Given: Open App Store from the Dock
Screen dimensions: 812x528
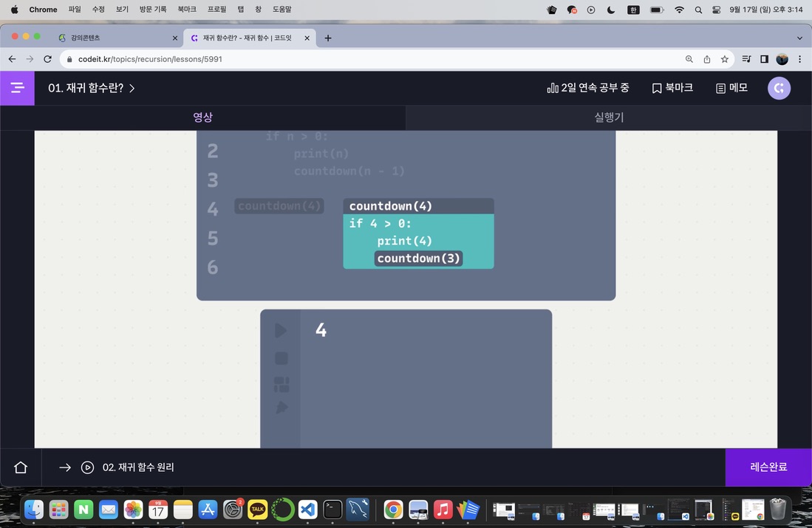Looking at the screenshot, I should (208, 510).
